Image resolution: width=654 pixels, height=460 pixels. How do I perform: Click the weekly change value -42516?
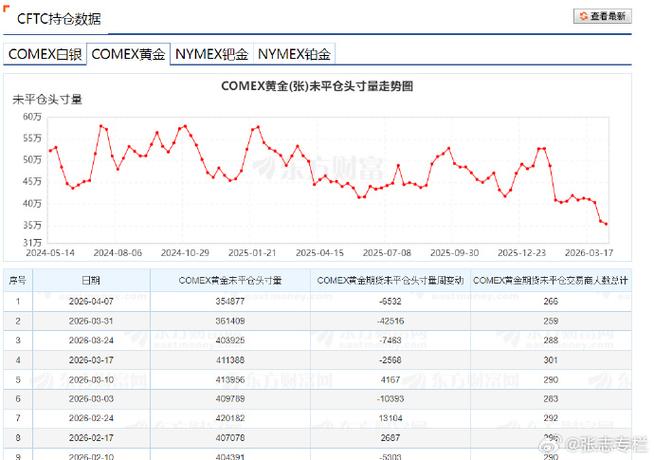(390, 321)
